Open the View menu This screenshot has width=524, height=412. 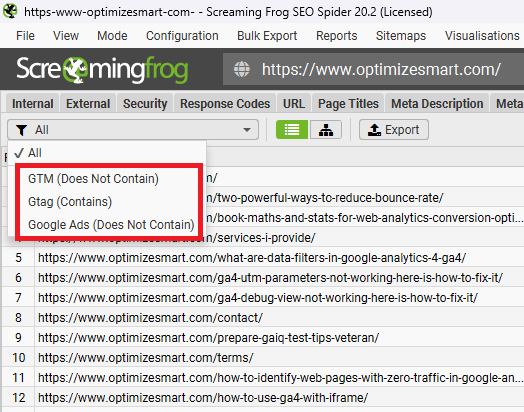(66, 36)
